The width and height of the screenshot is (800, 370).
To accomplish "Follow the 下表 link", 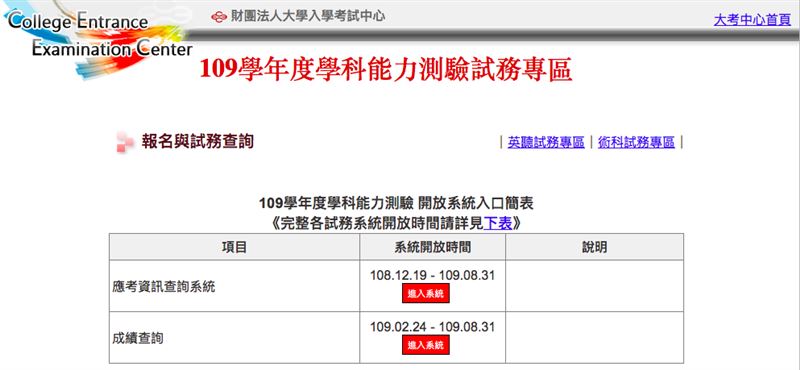I will (497, 224).
